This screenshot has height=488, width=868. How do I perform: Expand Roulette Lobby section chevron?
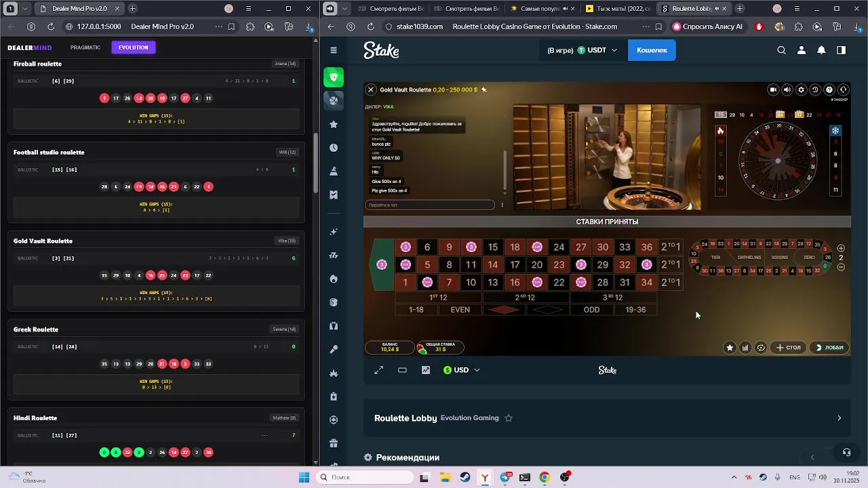click(839, 418)
